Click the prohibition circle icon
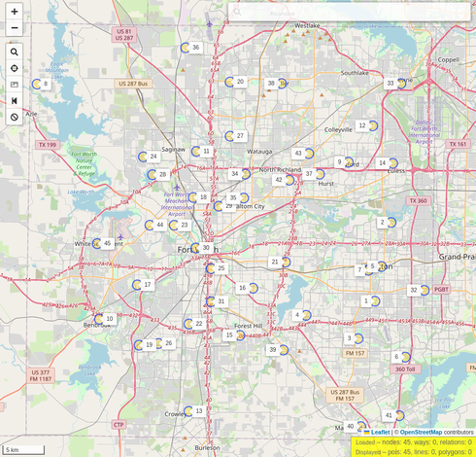This screenshot has width=476, height=457. (x=15, y=117)
